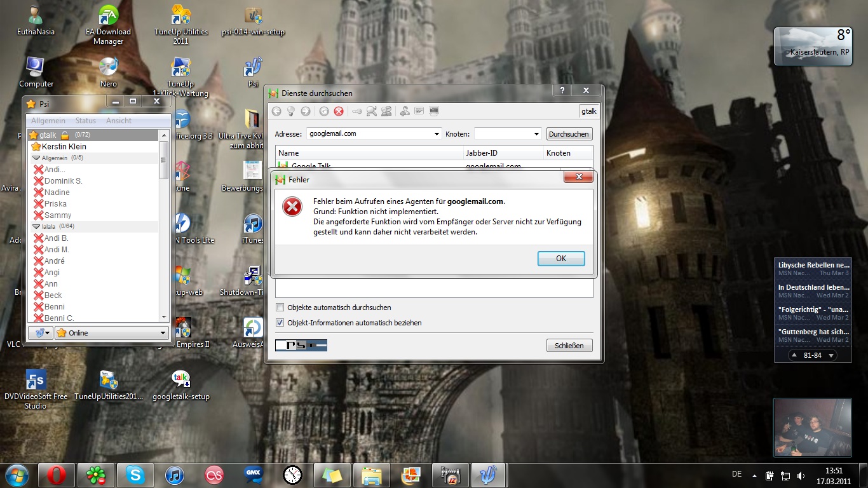This screenshot has height=488, width=868.
Task: Click the Name column header
Action: point(370,153)
